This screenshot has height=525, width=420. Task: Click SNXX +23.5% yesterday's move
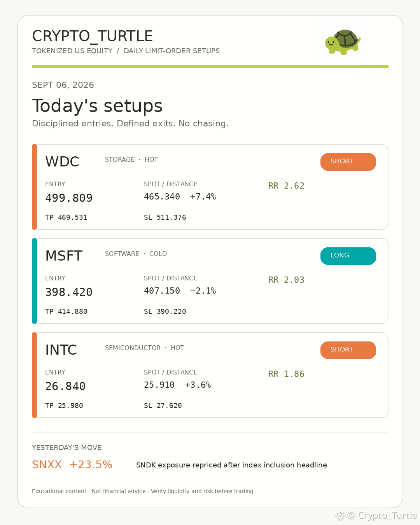point(72,465)
